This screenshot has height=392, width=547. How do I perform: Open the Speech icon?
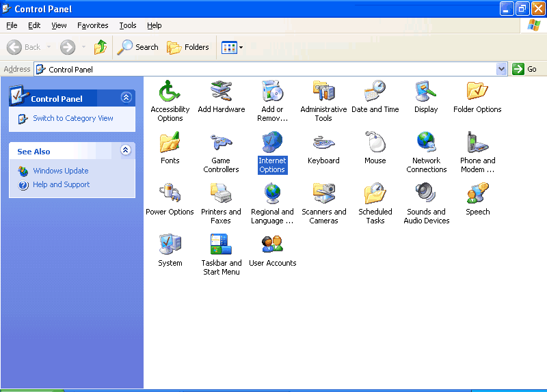[477, 194]
